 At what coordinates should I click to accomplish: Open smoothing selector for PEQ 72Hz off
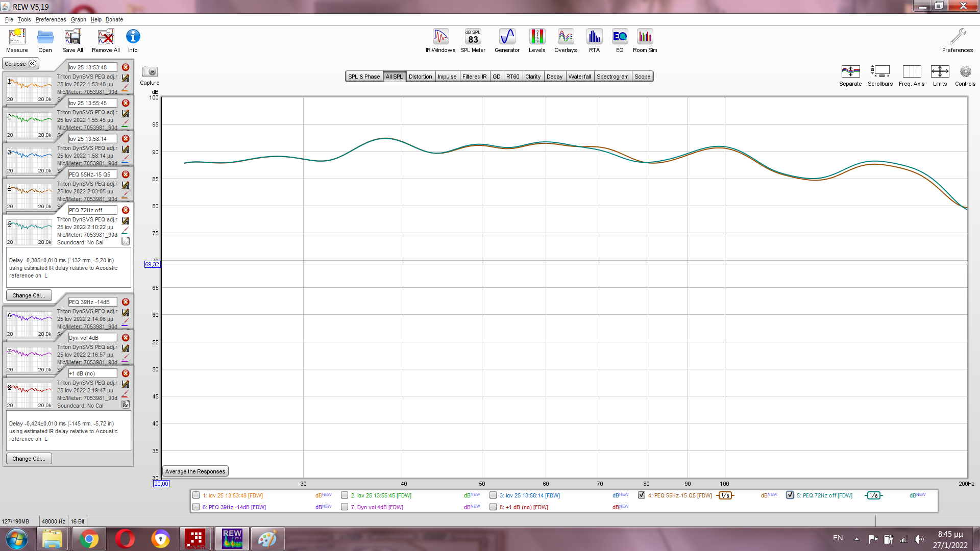click(x=873, y=495)
